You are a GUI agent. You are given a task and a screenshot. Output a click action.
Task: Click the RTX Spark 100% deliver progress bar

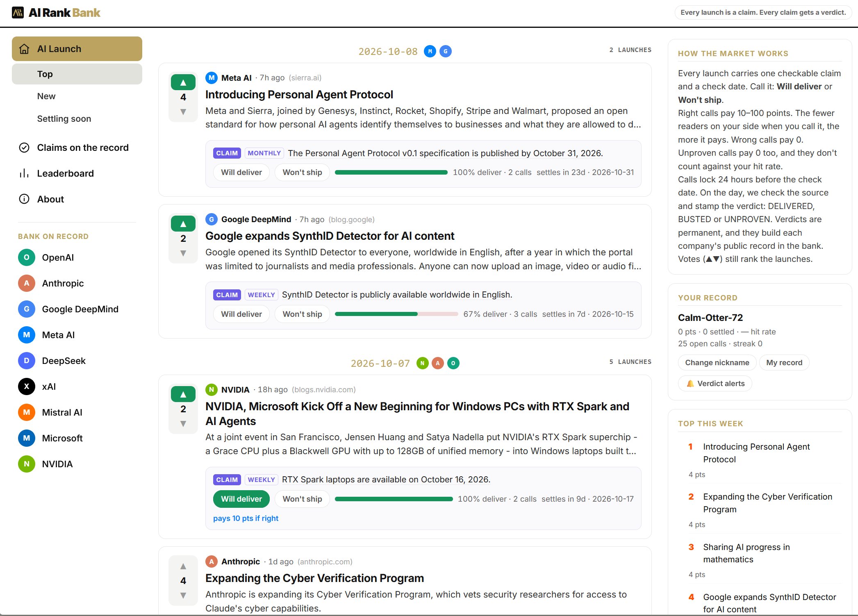point(394,499)
